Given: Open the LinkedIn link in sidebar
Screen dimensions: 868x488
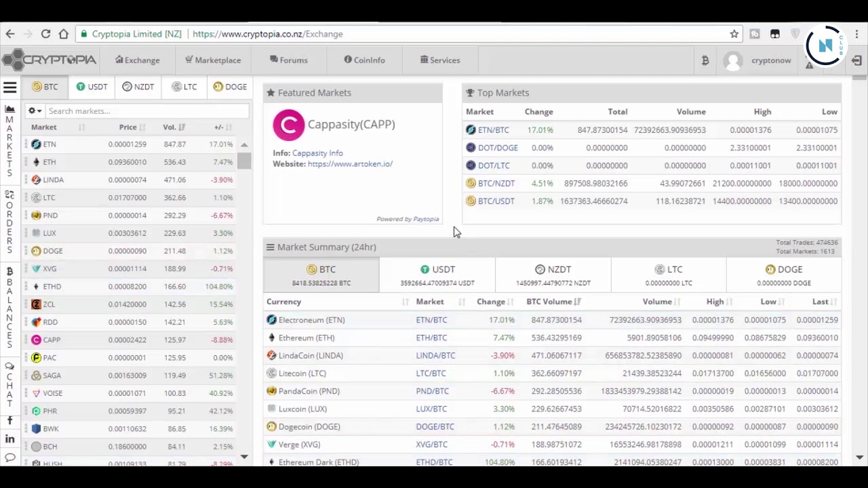Looking at the screenshot, I should pos(9,439).
